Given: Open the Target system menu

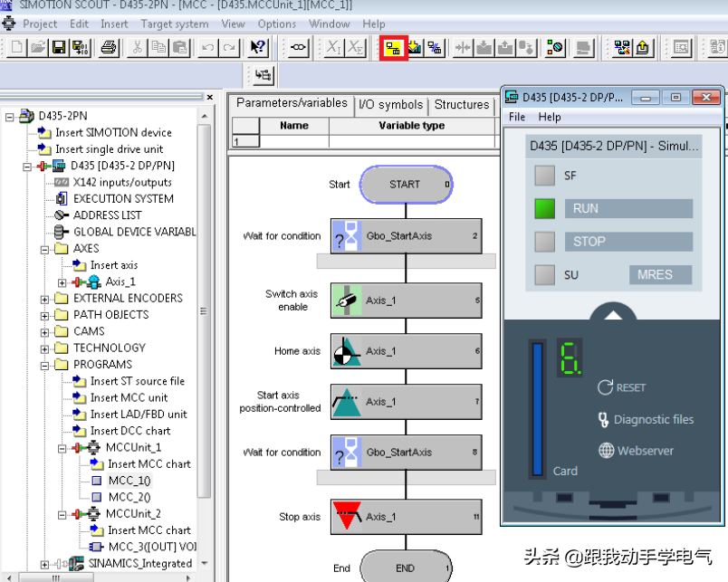Looking at the screenshot, I should click(x=174, y=24).
